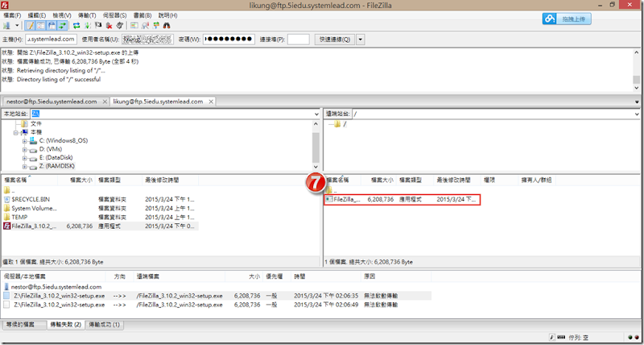
Task: Collapse the 本機 tree node
Action: (15, 132)
